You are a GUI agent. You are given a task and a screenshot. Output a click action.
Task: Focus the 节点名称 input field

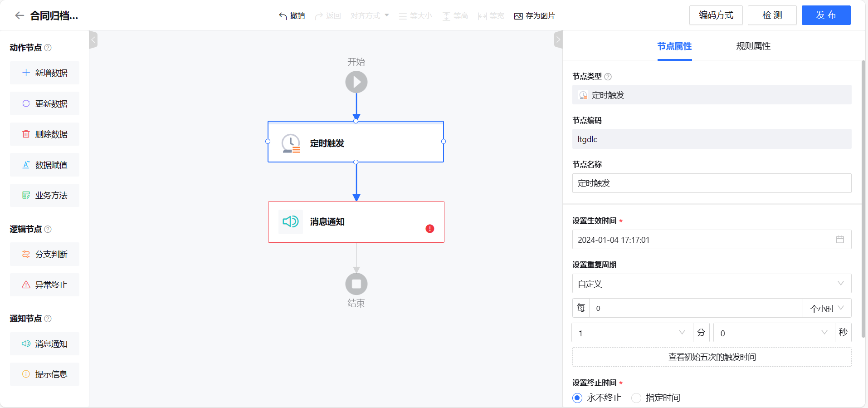coord(712,183)
